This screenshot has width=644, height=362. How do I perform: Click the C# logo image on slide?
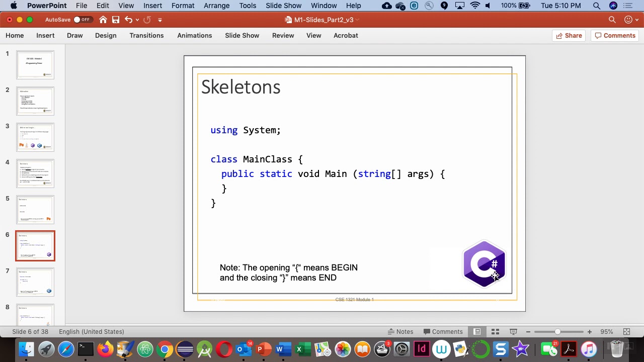click(x=484, y=264)
